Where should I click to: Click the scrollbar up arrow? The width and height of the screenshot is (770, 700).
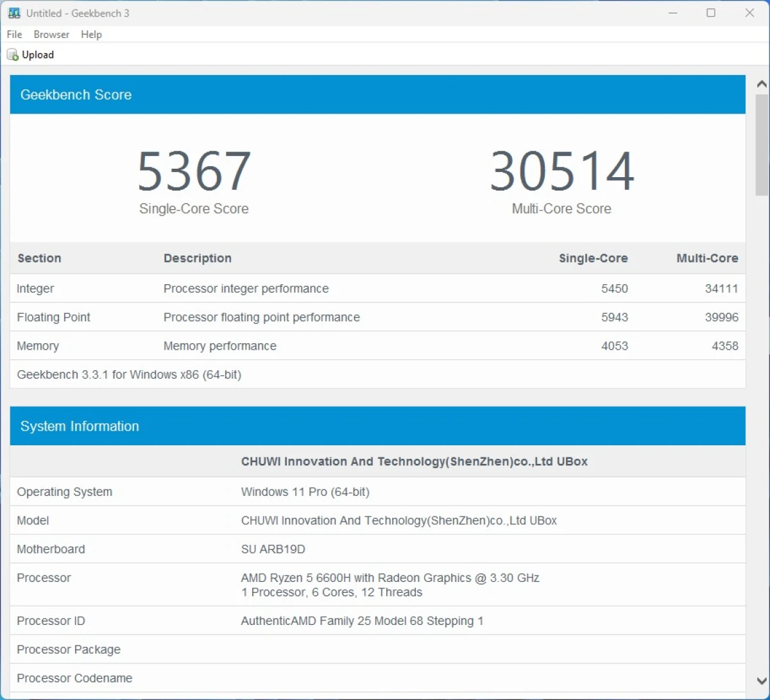[x=762, y=85]
